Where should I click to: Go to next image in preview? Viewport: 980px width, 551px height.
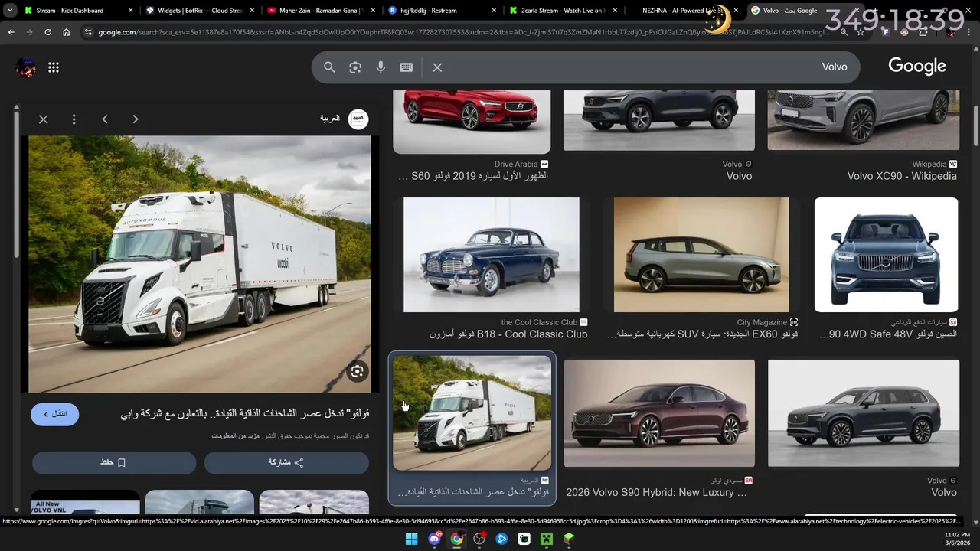(x=136, y=119)
